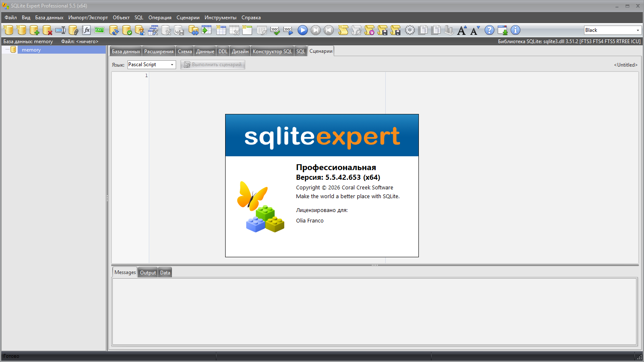Screen dimensions: 644x362
Task: Click the blue About info icon
Action: tap(515, 30)
